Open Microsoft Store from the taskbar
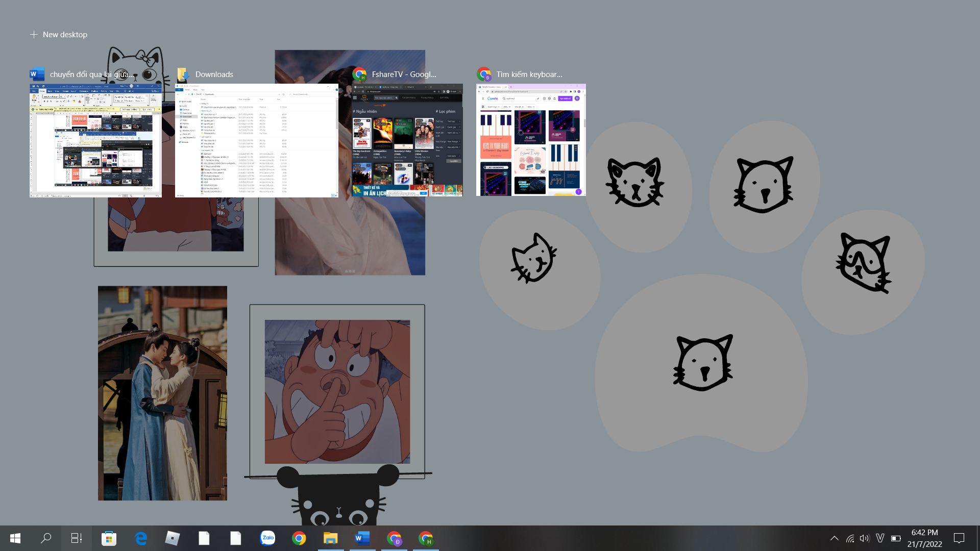The width and height of the screenshot is (980, 551). [x=109, y=538]
